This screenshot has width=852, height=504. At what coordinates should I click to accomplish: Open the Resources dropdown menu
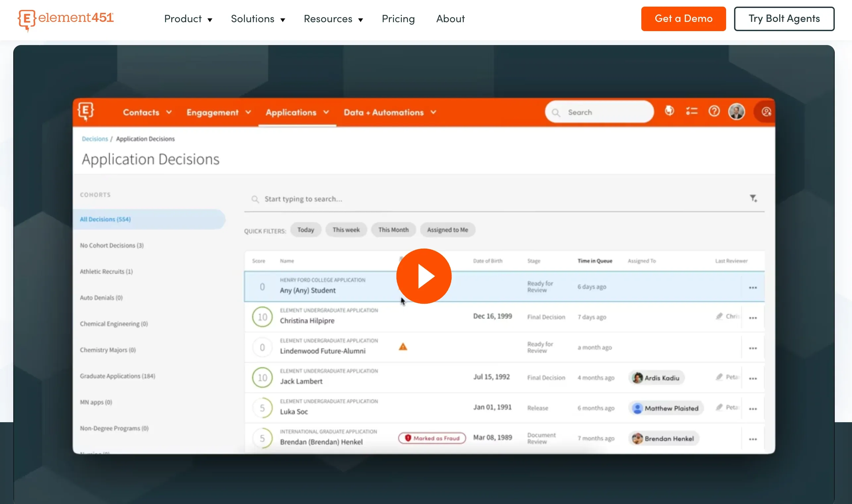tap(333, 19)
